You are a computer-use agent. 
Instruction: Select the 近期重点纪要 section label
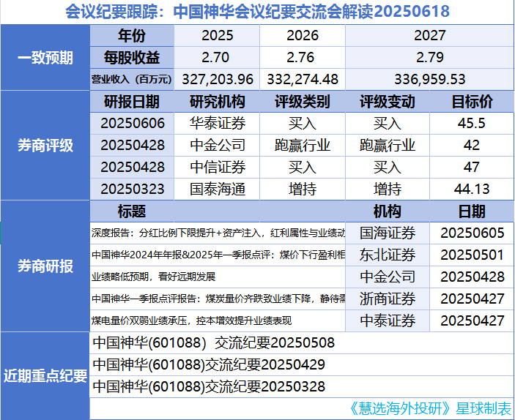tap(45, 375)
